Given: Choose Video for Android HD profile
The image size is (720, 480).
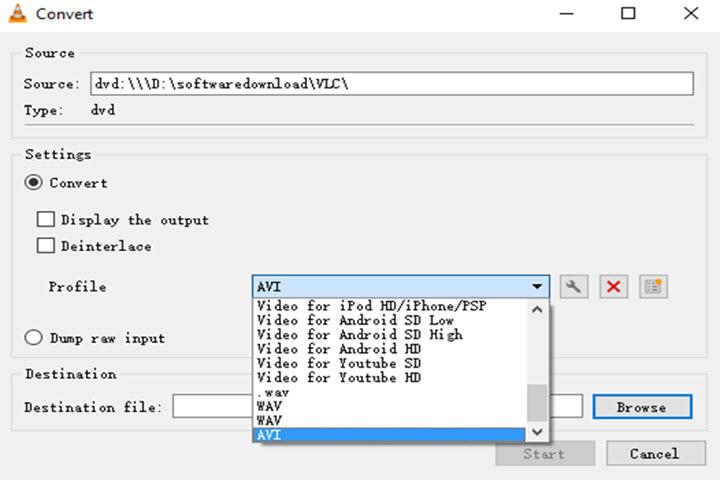Looking at the screenshot, I should click(x=388, y=349).
